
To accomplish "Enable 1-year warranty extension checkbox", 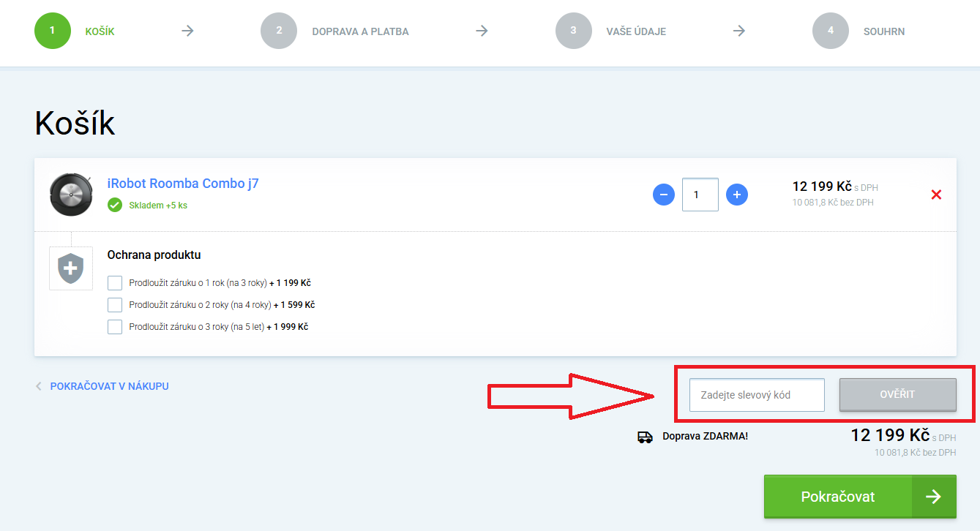I will 115,283.
